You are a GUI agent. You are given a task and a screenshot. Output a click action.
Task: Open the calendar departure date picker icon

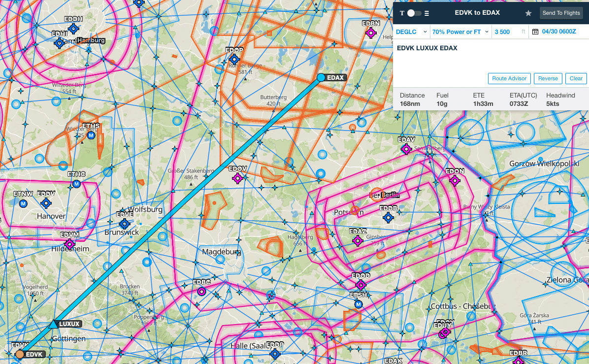(x=535, y=32)
